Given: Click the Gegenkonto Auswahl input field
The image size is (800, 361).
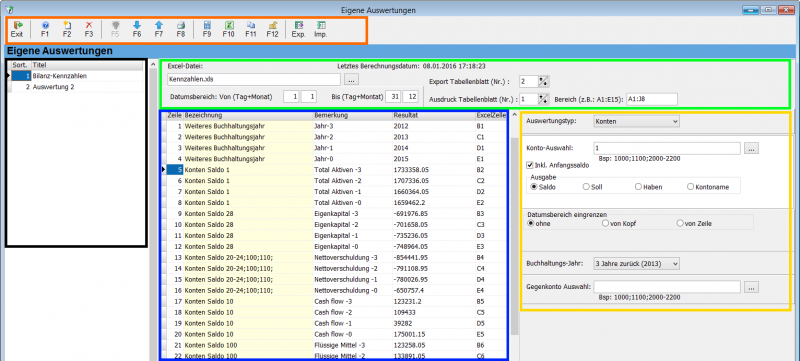Looking at the screenshot, I should pyautogui.click(x=667, y=287).
